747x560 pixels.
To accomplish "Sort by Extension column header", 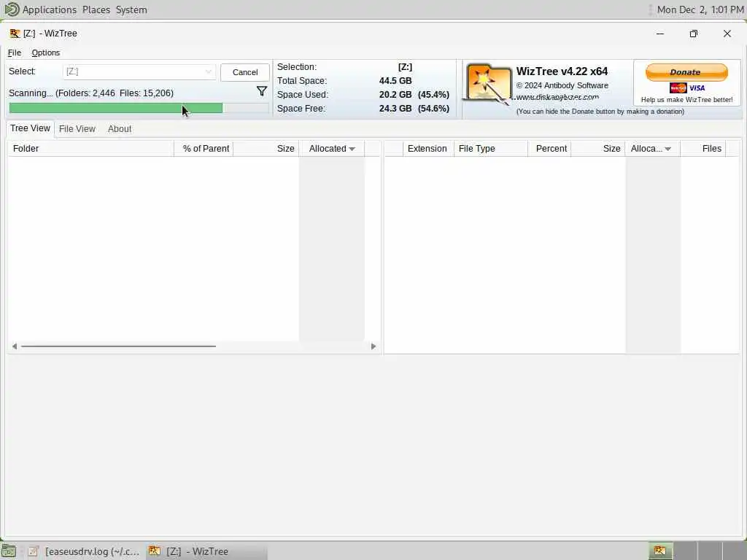I will pyautogui.click(x=428, y=149).
